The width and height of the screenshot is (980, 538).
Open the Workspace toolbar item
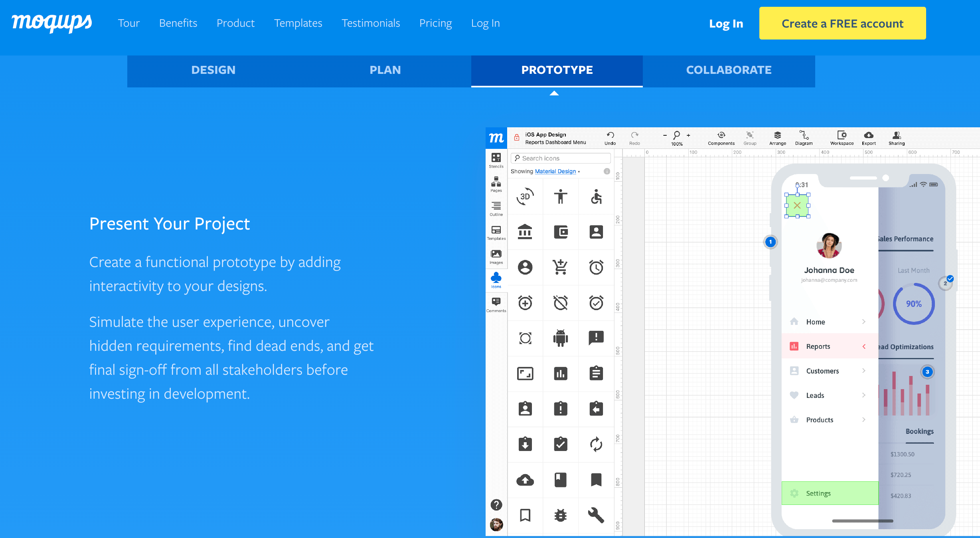842,138
